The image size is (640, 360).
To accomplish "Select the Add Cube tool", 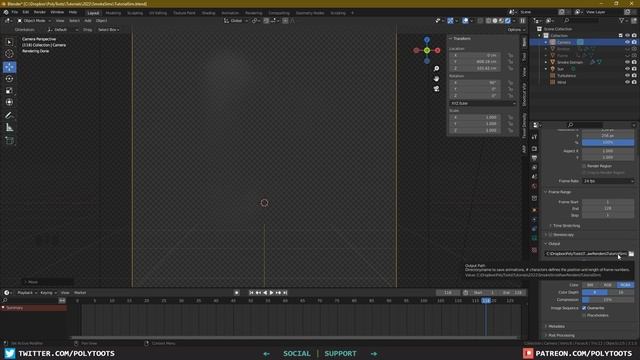I will point(9,141).
